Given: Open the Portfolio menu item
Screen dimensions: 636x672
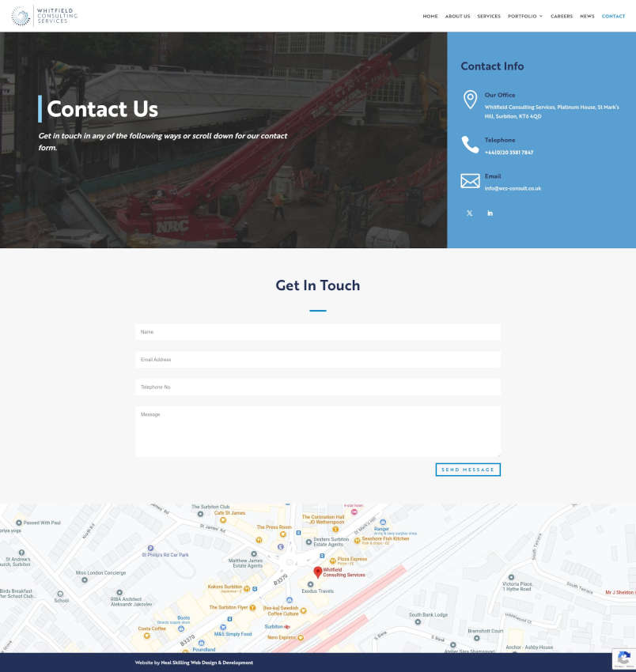Looking at the screenshot, I should 522,17.
